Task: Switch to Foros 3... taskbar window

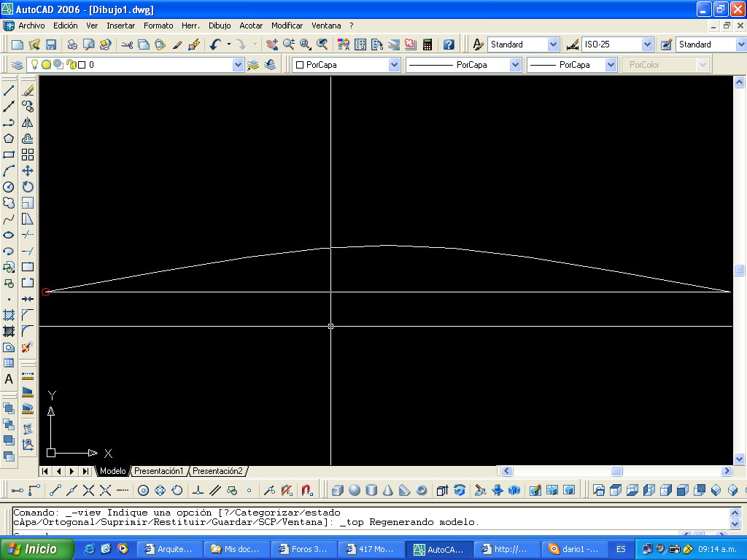Action: pos(304,549)
